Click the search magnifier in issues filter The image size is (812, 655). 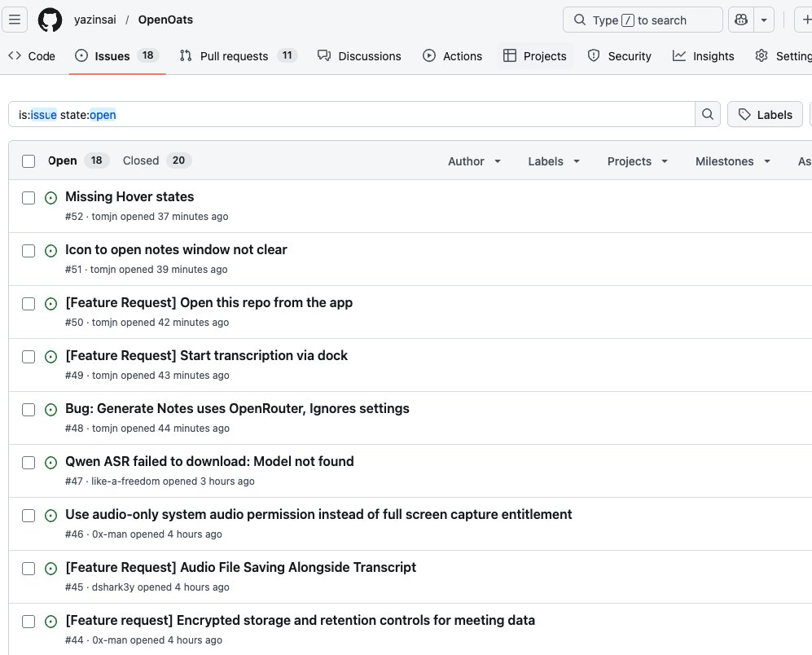click(x=708, y=114)
